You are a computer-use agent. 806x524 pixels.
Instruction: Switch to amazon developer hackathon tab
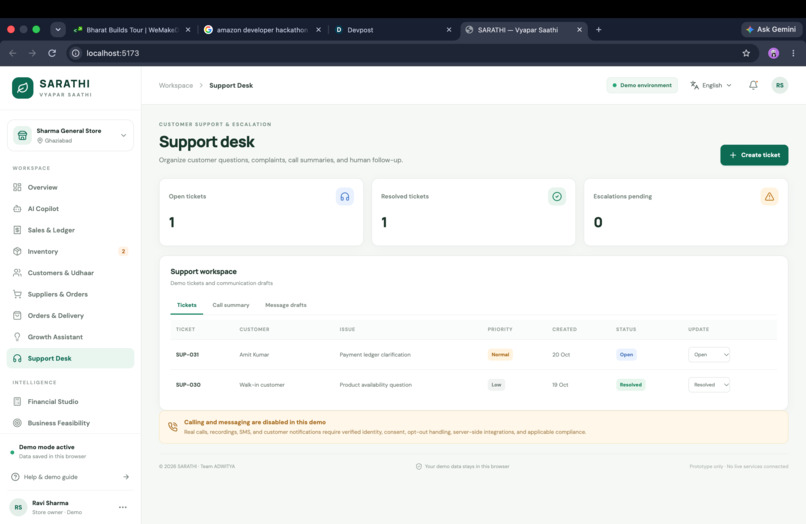[x=262, y=30]
